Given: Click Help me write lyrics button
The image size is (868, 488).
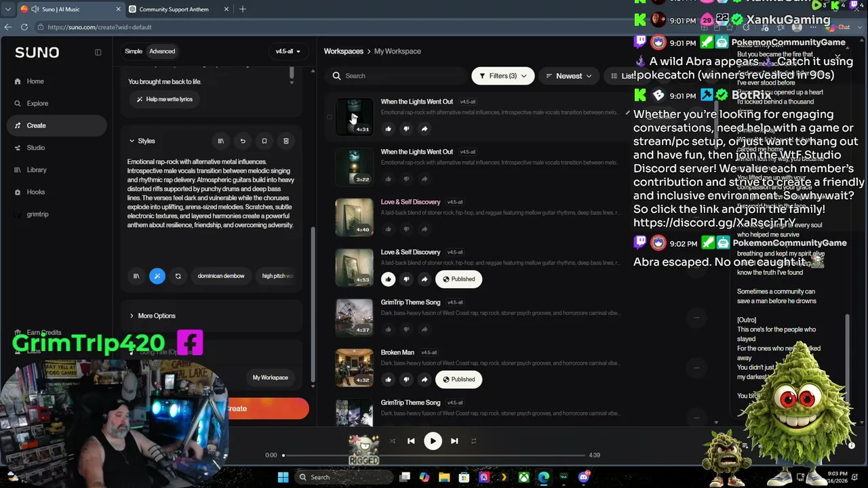Looking at the screenshot, I should (164, 99).
